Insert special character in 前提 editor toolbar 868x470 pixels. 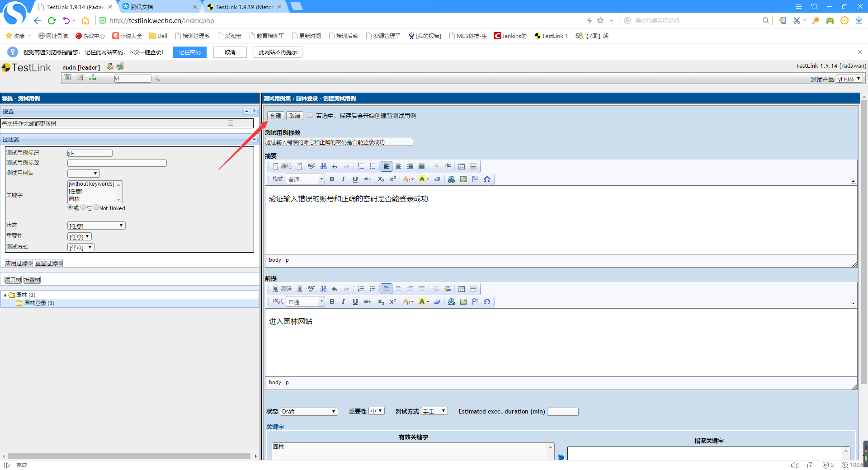487,301
